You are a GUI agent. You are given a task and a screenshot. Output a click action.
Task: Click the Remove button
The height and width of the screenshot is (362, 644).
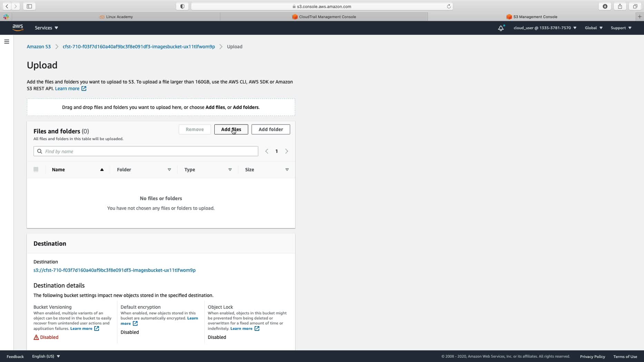195,129
